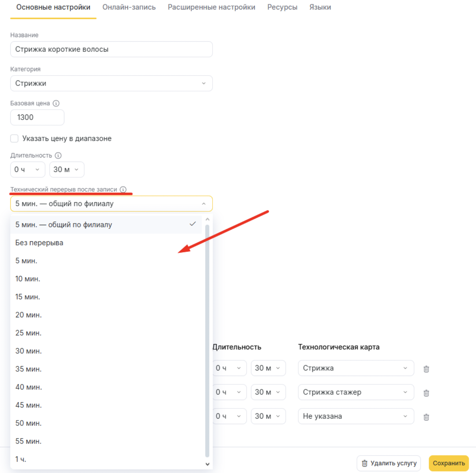The image size is (476, 473).
Task: Expand the minutes duration dropdown under Длительность
Action: (x=66, y=169)
